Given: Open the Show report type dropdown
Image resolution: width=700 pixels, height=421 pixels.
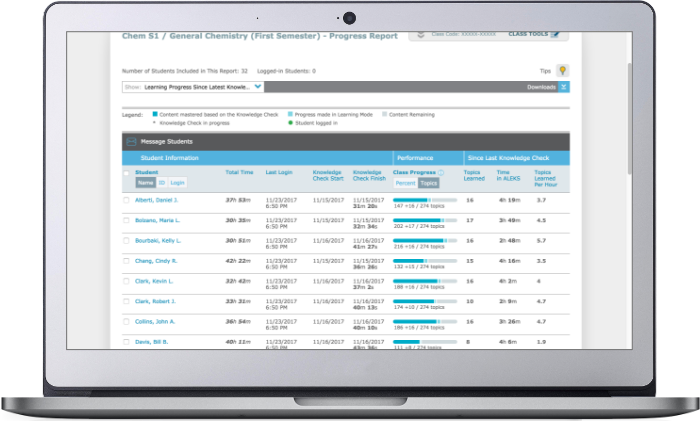Looking at the screenshot, I should [258, 87].
